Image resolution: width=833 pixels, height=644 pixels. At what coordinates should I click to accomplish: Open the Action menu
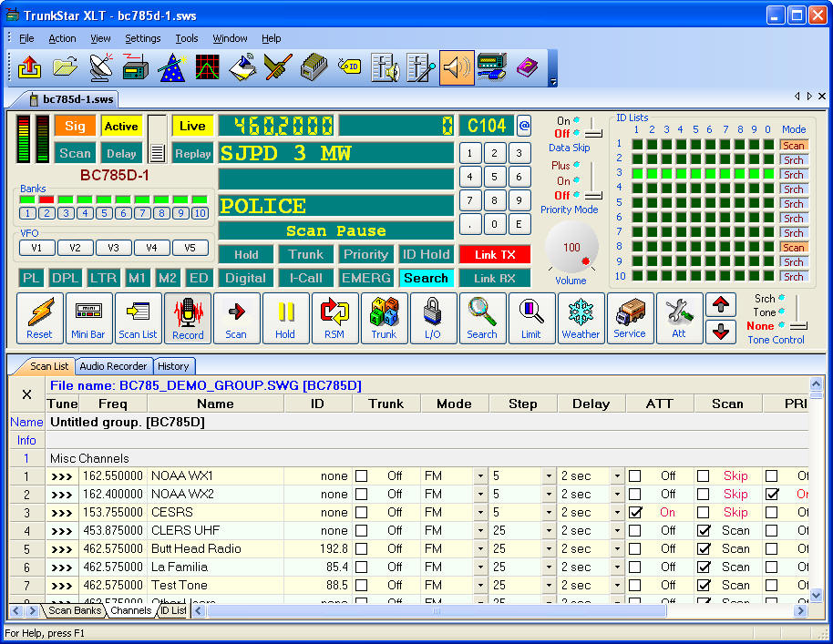tap(62, 38)
